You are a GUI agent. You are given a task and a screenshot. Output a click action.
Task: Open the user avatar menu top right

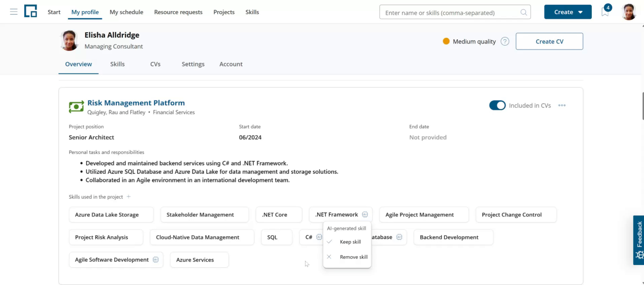point(629,12)
